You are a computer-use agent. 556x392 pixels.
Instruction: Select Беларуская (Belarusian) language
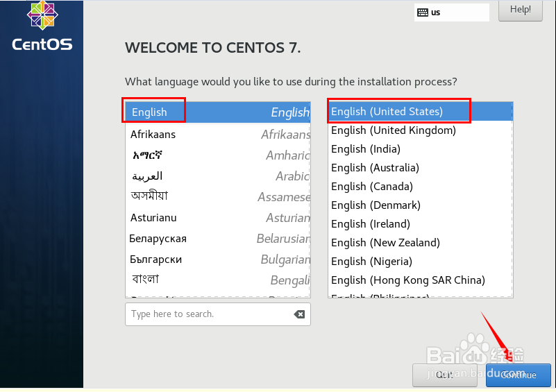pos(218,239)
